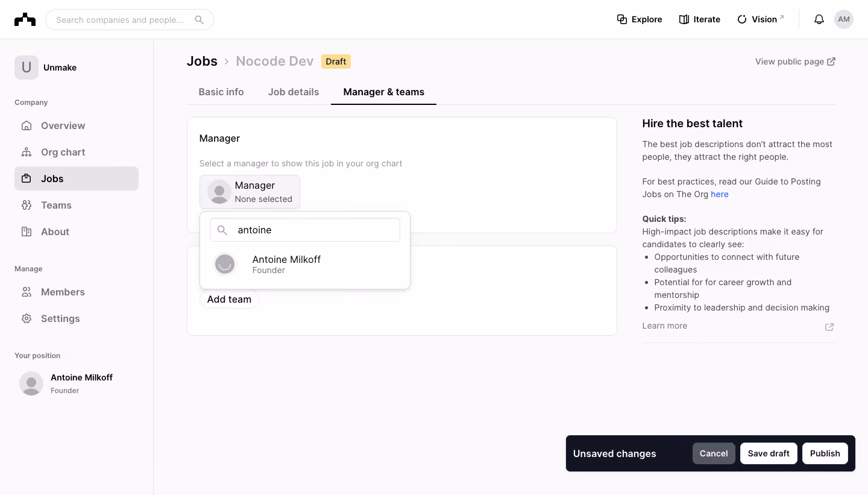The image size is (868, 495).
Task: Open the Guide to Posting Jobs here link
Action: (720, 194)
